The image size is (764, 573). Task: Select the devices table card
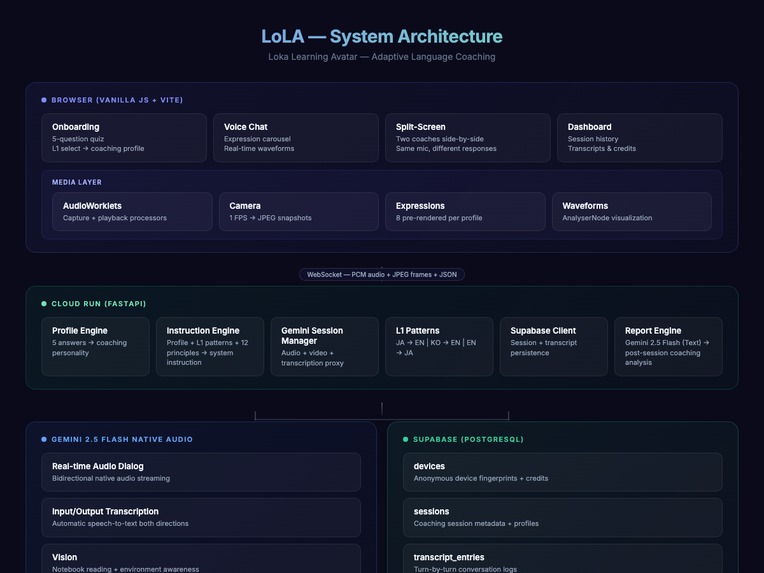563,472
